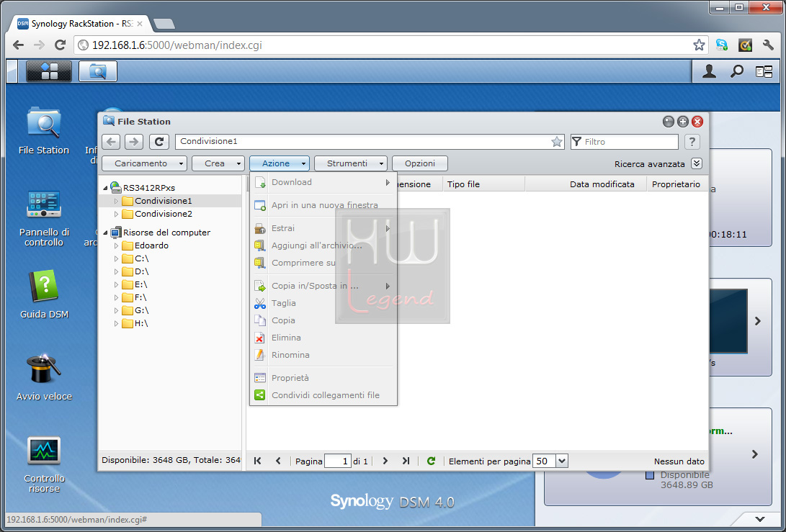Switch to File Station taskbar button
The height and width of the screenshot is (532, 786).
tap(98, 71)
